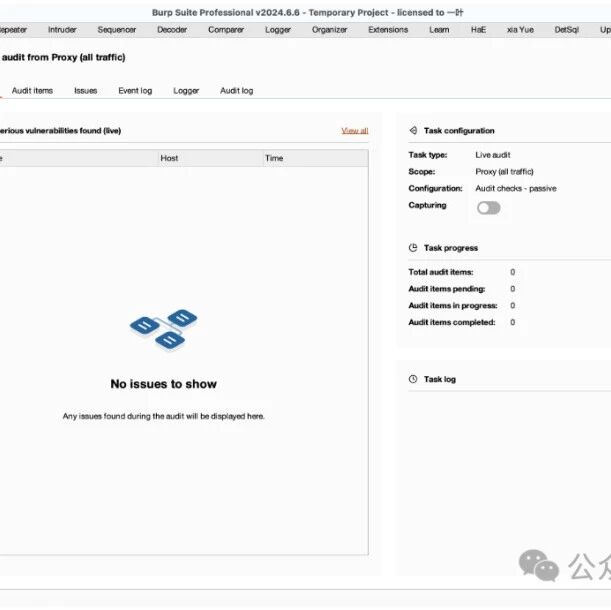611x610 pixels.
Task: Switch to the task Logger sub-tab
Action: [186, 91]
